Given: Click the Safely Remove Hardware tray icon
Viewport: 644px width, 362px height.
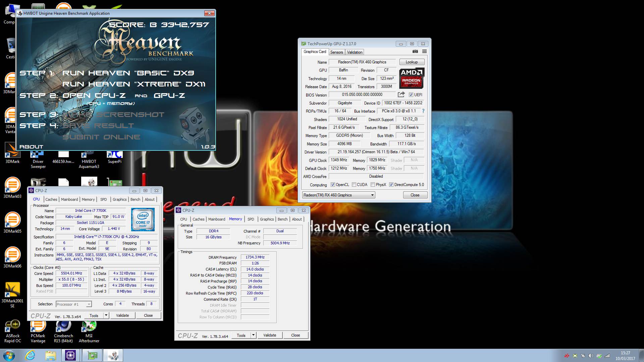Looking at the screenshot, I should pyautogui.click(x=599, y=356).
